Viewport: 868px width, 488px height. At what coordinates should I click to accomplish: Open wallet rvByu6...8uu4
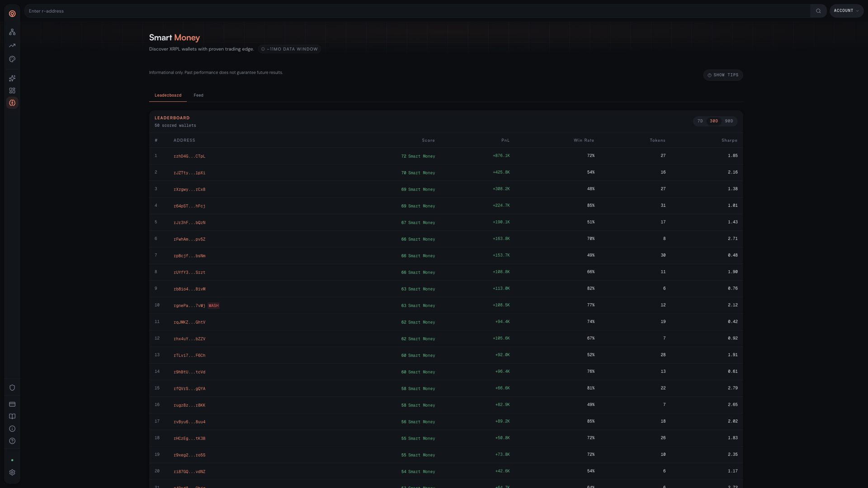click(x=189, y=422)
